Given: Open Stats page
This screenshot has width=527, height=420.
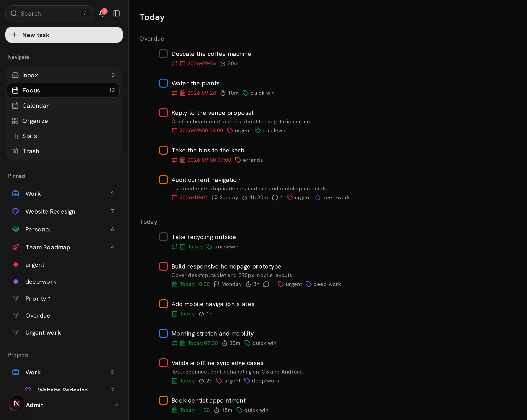Looking at the screenshot, I should [63, 136].
